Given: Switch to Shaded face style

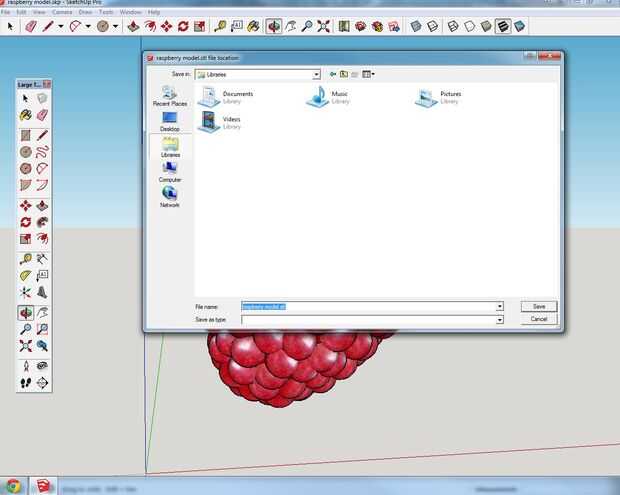Looking at the screenshot, I should click(x=486, y=26).
